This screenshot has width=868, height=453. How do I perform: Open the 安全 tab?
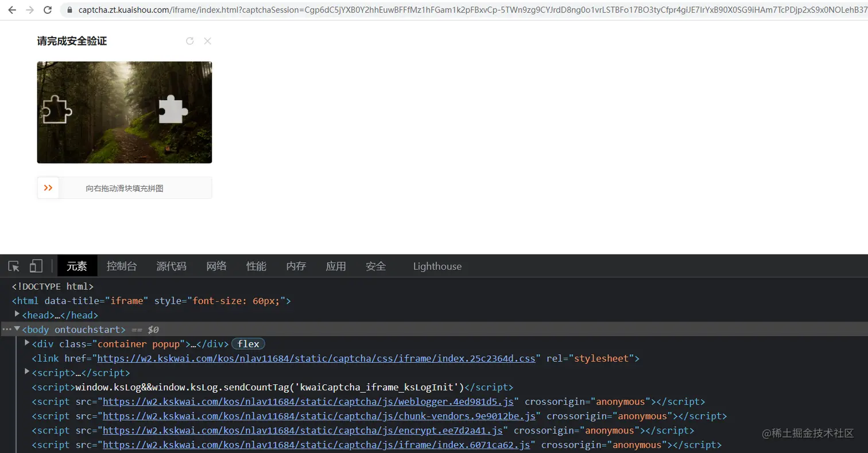[375, 266]
